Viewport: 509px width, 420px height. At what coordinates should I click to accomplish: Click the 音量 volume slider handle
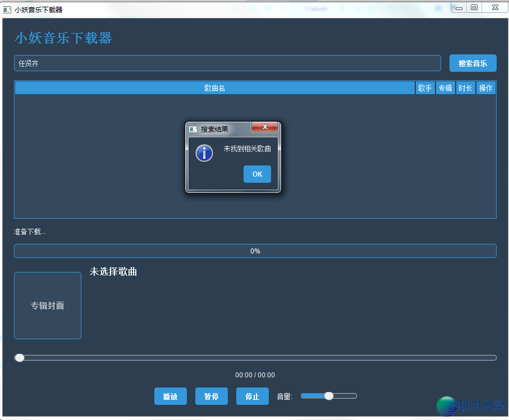pyautogui.click(x=329, y=396)
